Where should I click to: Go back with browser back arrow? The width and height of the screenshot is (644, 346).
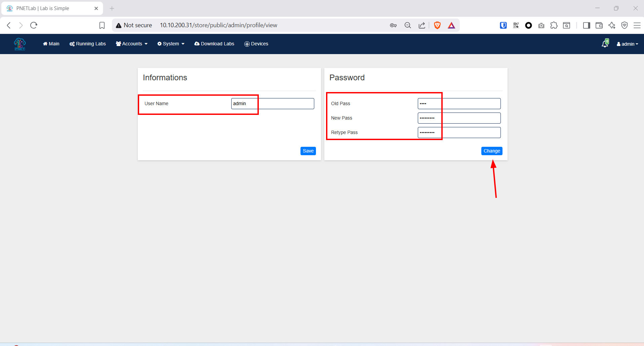tap(9, 25)
